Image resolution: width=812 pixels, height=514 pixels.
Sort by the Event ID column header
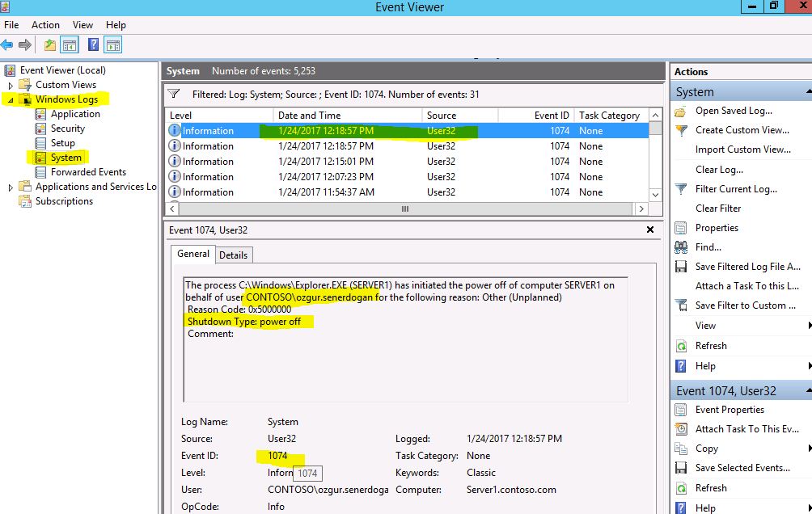536,116
